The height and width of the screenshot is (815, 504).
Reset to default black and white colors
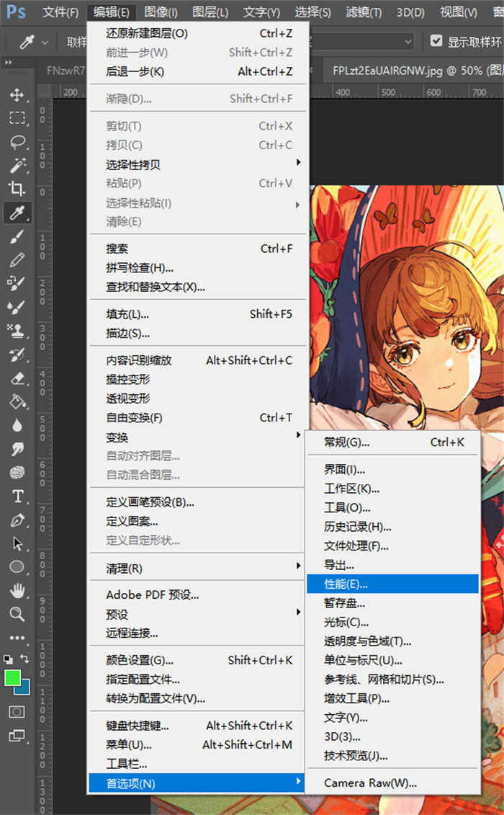(x=8, y=659)
